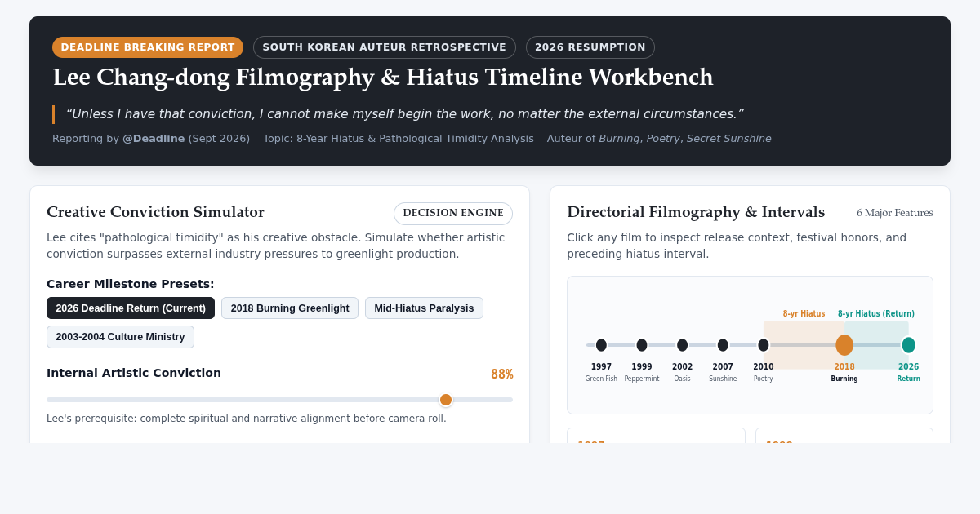Select the 2010 Poetry timeline marker
Screen dimensions: 980x514
coord(764,345)
